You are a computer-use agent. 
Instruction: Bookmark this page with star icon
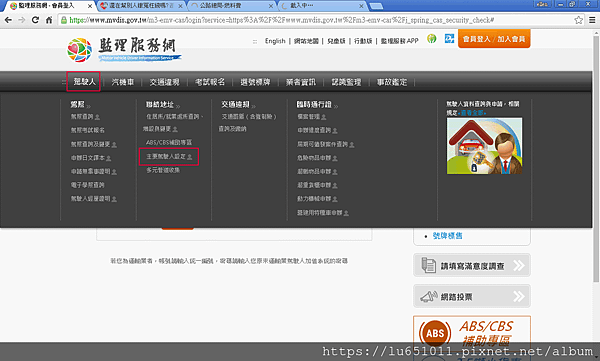tap(579, 20)
